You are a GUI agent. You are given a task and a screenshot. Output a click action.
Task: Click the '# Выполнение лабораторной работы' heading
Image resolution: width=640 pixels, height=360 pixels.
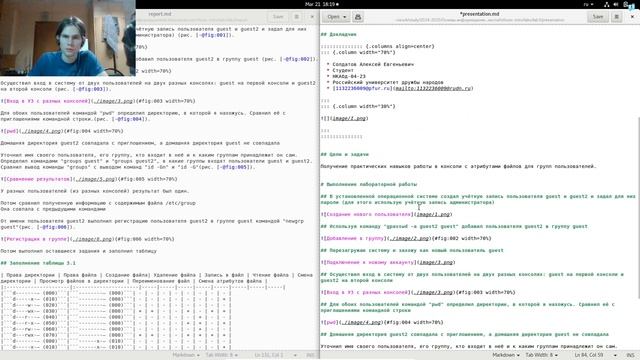coord(369,184)
